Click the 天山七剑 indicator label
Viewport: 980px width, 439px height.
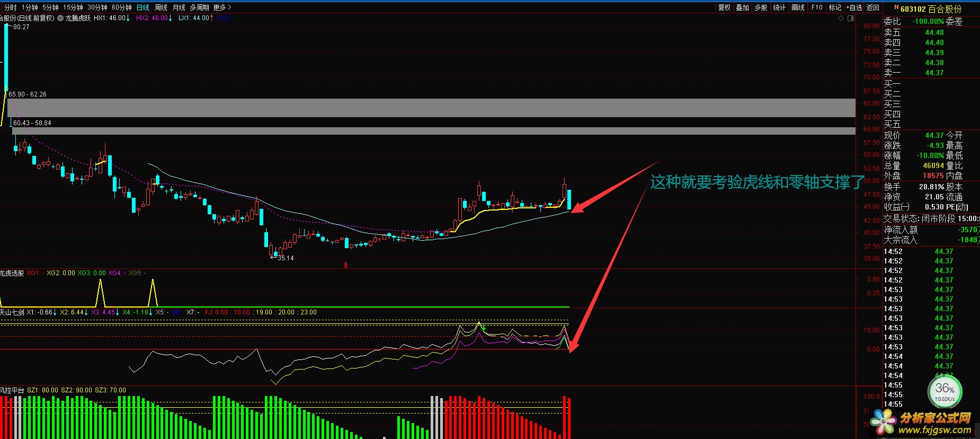point(12,312)
